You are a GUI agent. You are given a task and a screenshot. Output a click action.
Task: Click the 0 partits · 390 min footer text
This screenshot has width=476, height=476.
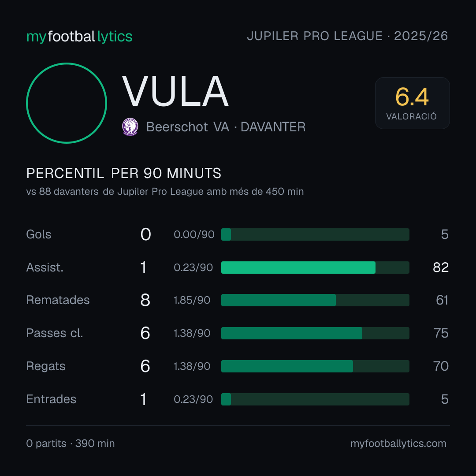click(x=71, y=443)
